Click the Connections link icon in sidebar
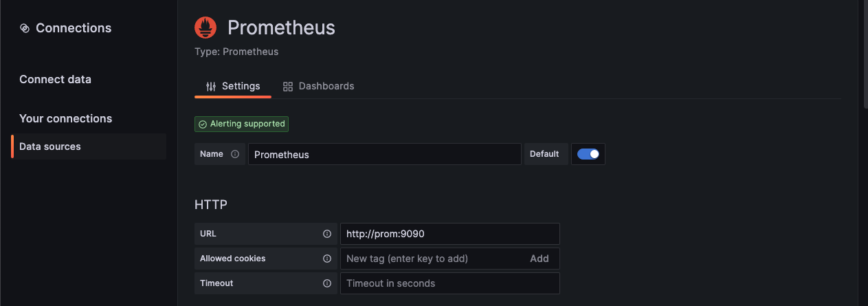 coord(25,28)
